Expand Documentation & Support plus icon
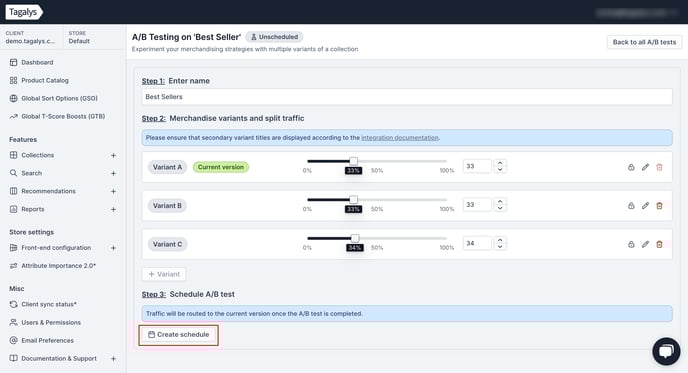This screenshot has width=688, height=373. tap(113, 359)
